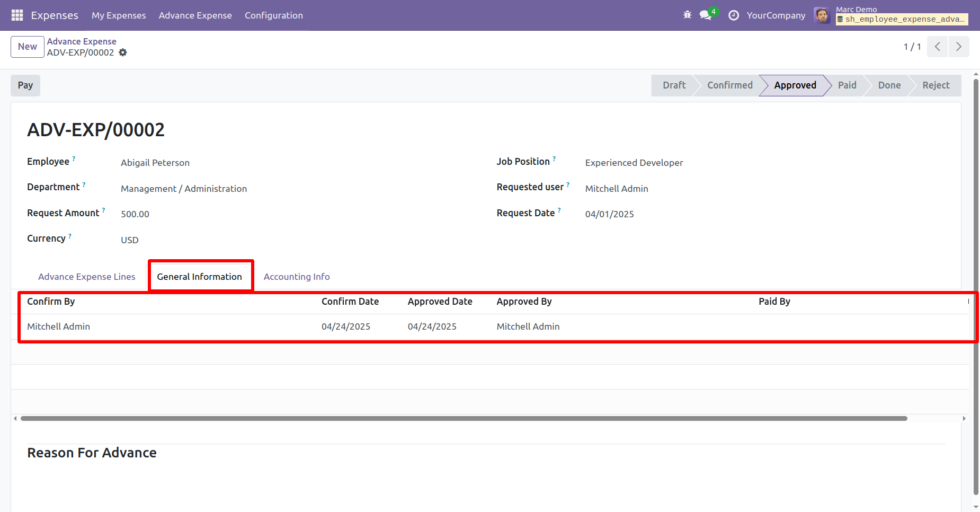Open the conversations messages icon

click(x=706, y=15)
